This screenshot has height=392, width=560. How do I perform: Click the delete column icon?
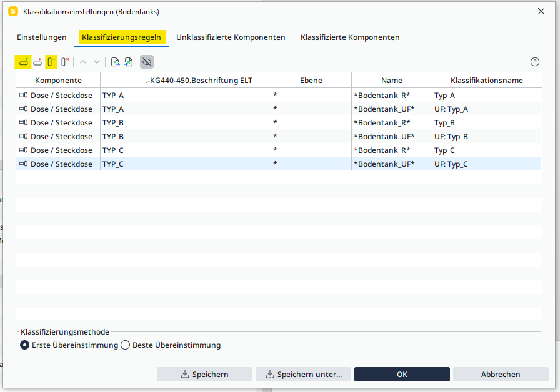[x=65, y=62]
